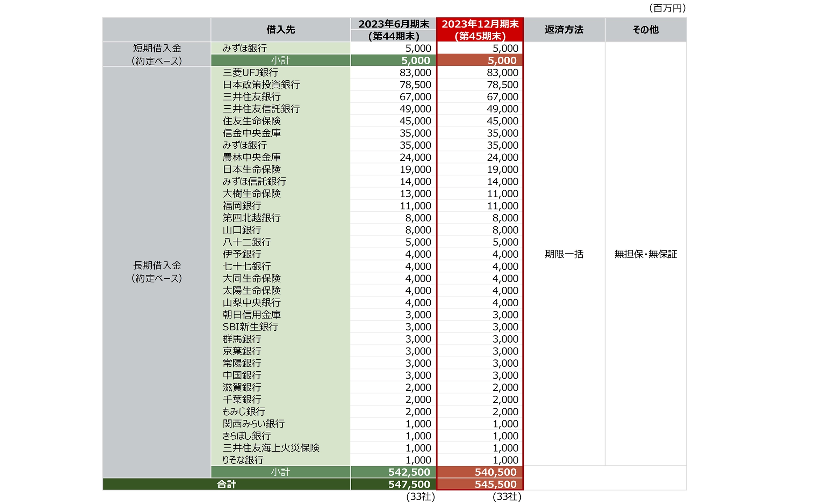839x504 pixels.
Task: Select the 大同生命保険 lender cell
Action: [x=281, y=278]
